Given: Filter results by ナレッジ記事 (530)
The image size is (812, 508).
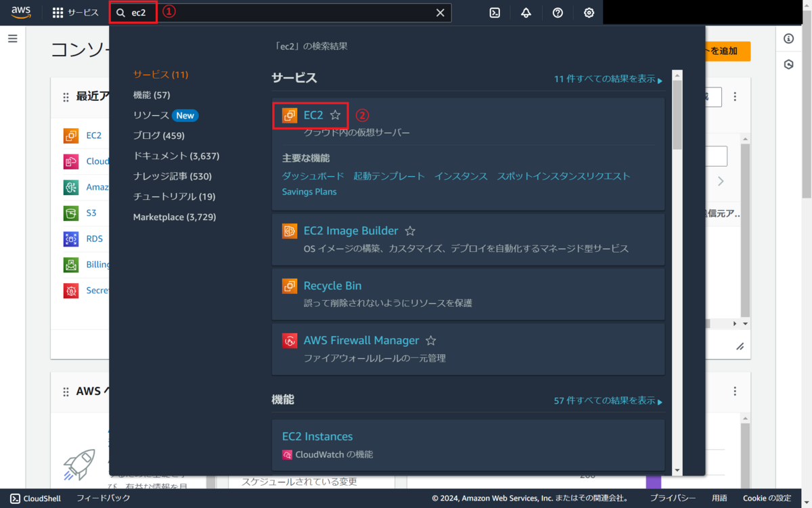Looking at the screenshot, I should pos(173,176).
